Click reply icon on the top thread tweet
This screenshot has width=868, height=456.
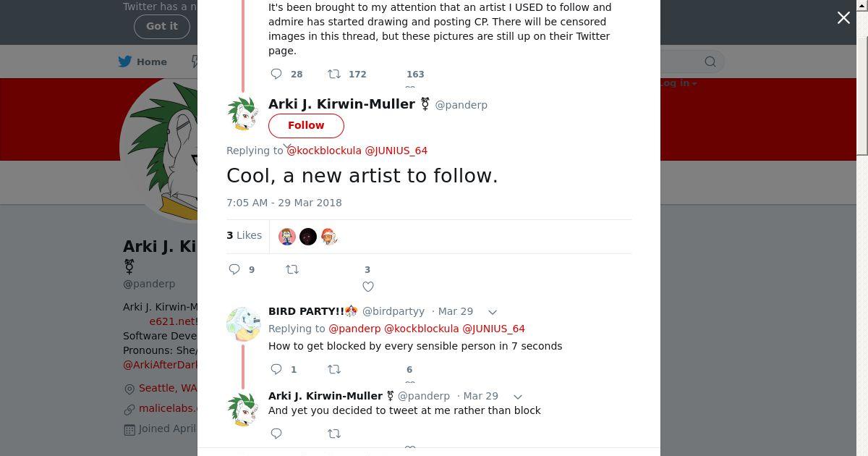pos(276,74)
